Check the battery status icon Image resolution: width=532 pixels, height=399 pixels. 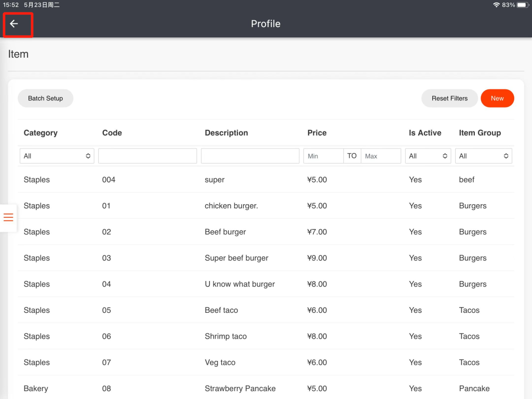522,5
